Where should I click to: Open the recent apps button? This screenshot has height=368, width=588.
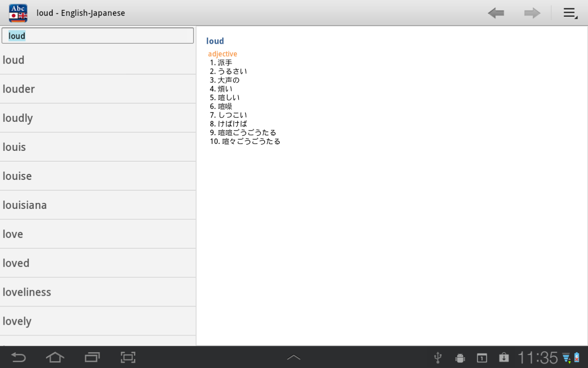pyautogui.click(x=92, y=357)
